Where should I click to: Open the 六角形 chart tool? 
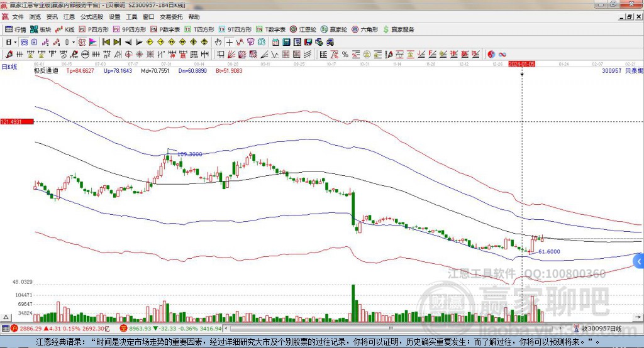coord(364,30)
